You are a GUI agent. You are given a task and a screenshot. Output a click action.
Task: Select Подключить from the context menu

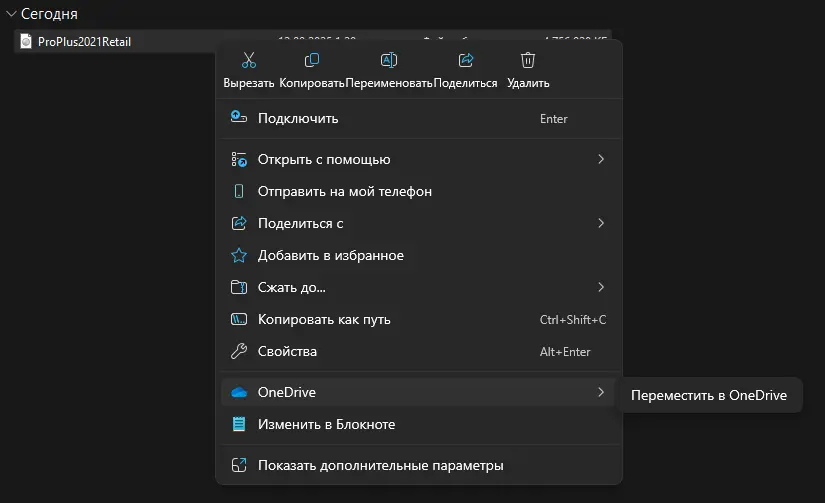tap(298, 118)
